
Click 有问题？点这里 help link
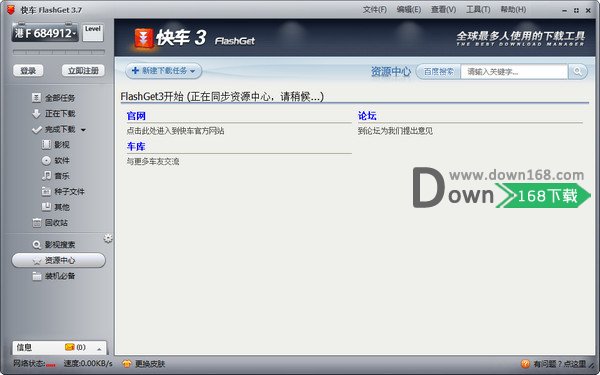pyautogui.click(x=559, y=364)
